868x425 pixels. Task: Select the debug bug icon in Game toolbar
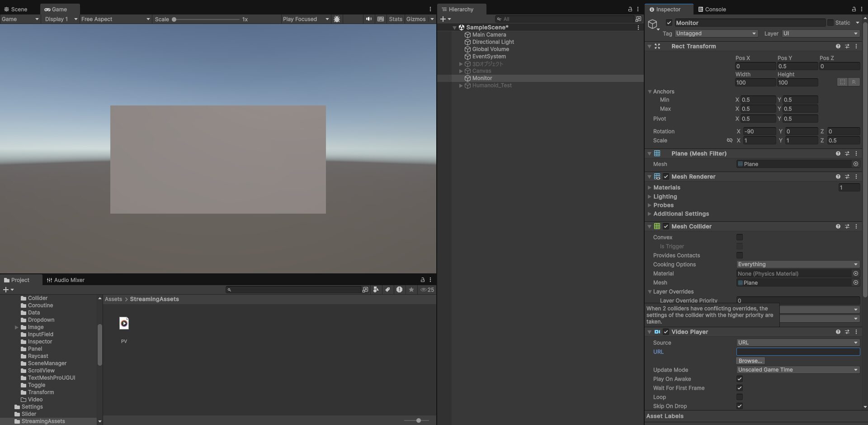click(x=337, y=19)
